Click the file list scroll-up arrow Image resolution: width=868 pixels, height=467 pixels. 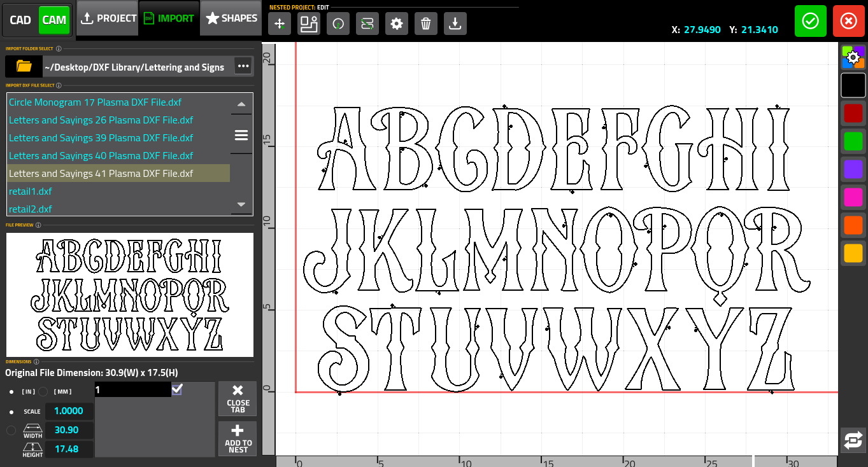pyautogui.click(x=241, y=104)
